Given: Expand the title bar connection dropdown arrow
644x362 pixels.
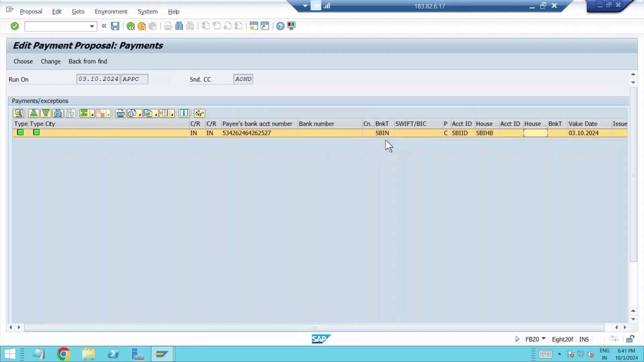Looking at the screenshot, I should click(x=305, y=6).
